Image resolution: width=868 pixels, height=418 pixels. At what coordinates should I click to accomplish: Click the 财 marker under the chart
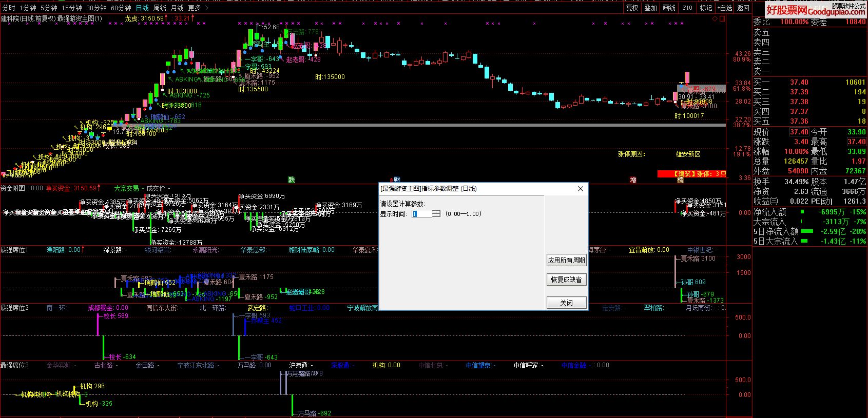click(x=396, y=180)
